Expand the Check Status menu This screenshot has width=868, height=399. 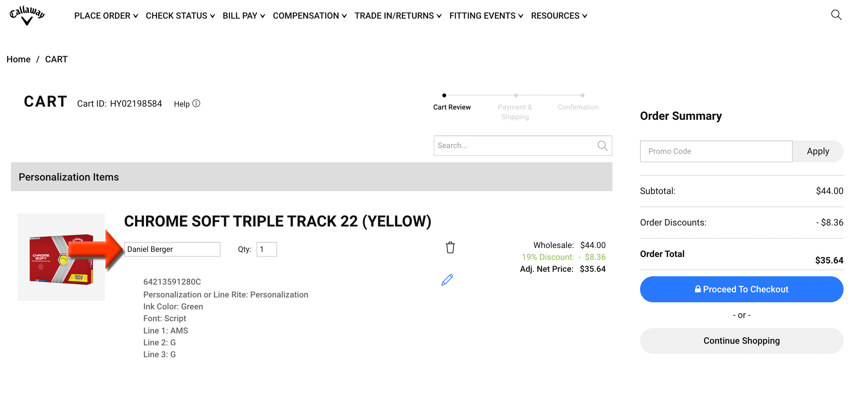pos(180,15)
